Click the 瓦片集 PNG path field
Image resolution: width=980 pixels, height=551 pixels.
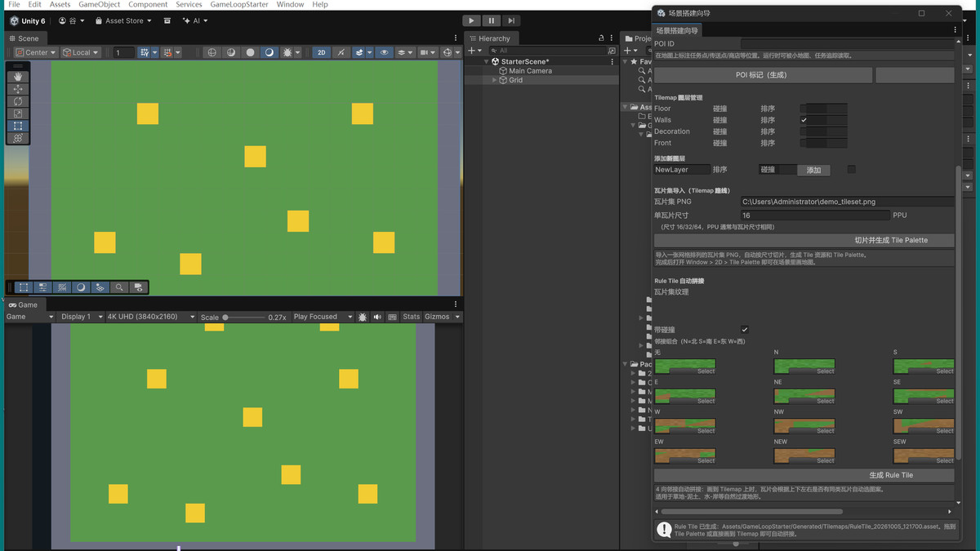847,201
